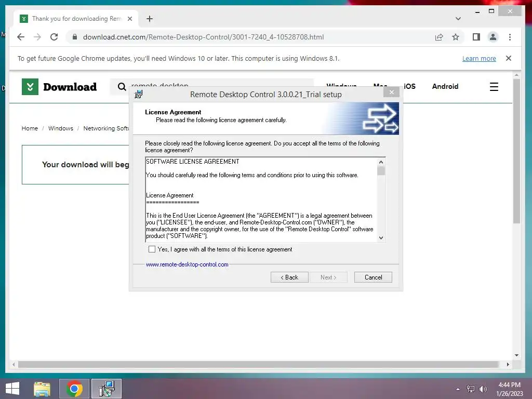Cancel the Remote Desktop Control setup
The height and width of the screenshot is (399, 532).
click(373, 277)
